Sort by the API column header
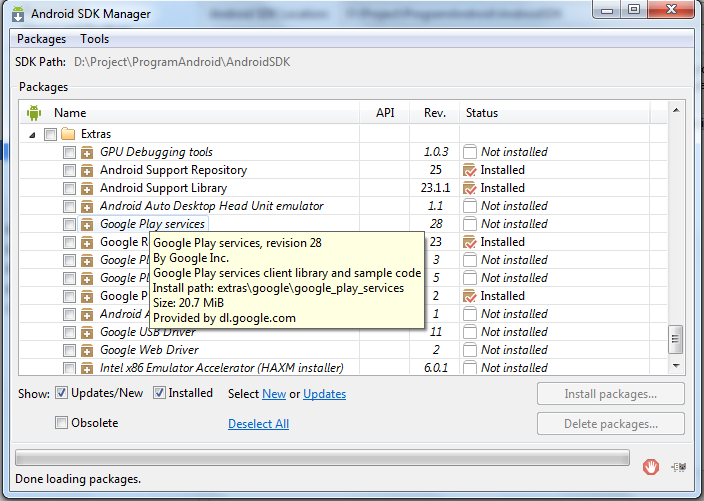This screenshot has width=704, height=501. [385, 113]
